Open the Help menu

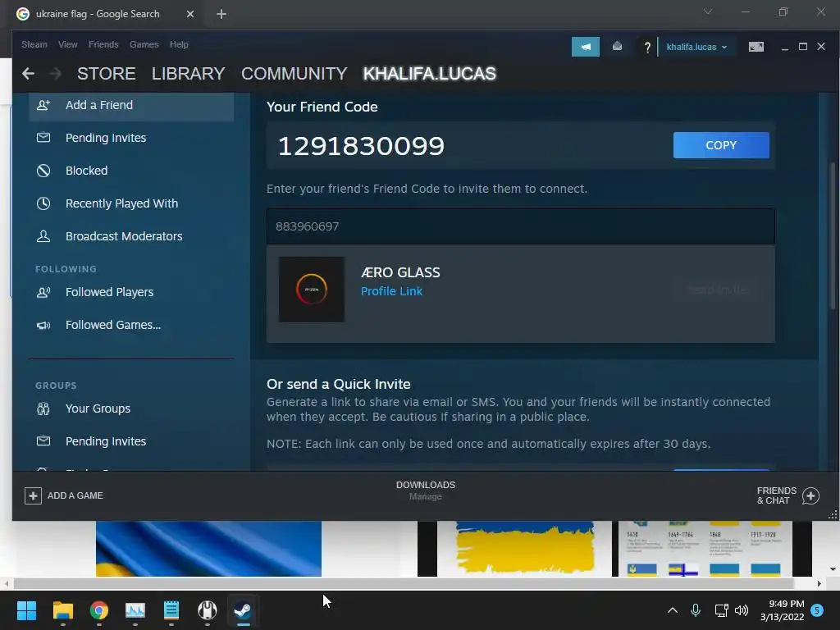pos(179,44)
